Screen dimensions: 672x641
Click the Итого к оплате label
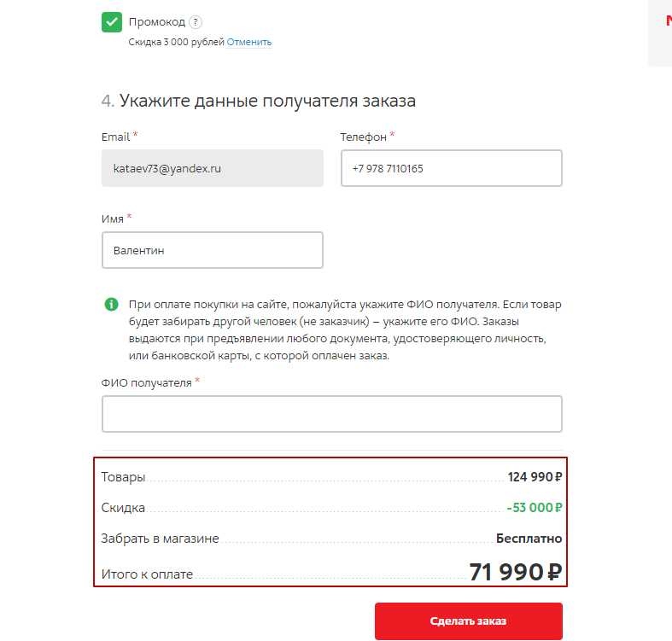(x=147, y=574)
